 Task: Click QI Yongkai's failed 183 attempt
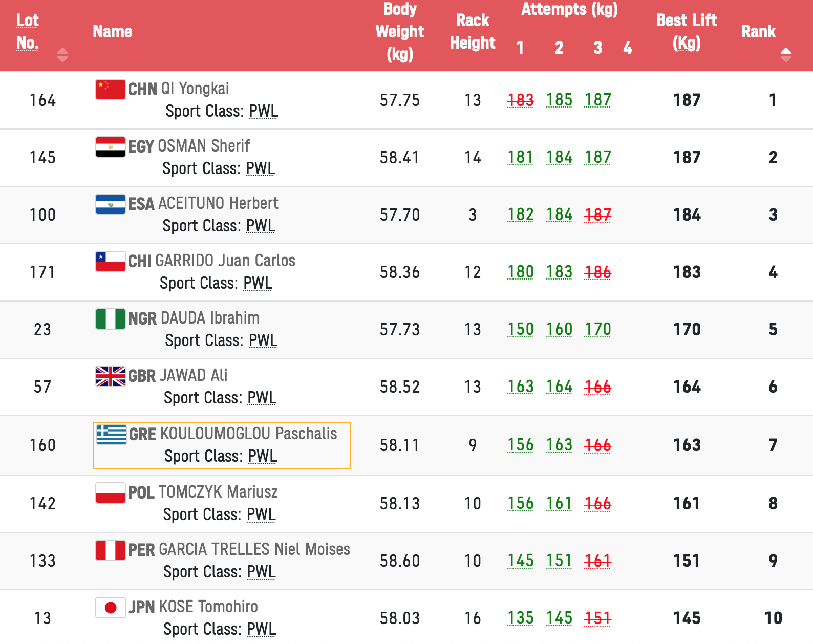pyautogui.click(x=520, y=100)
